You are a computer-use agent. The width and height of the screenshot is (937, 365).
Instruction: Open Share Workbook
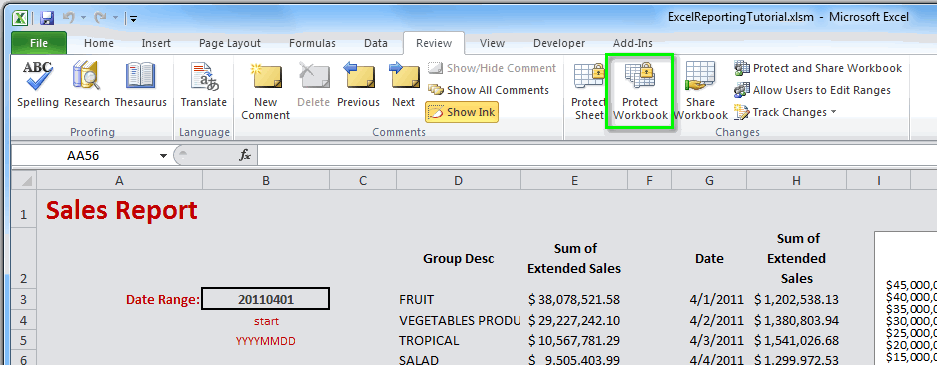pyautogui.click(x=700, y=91)
